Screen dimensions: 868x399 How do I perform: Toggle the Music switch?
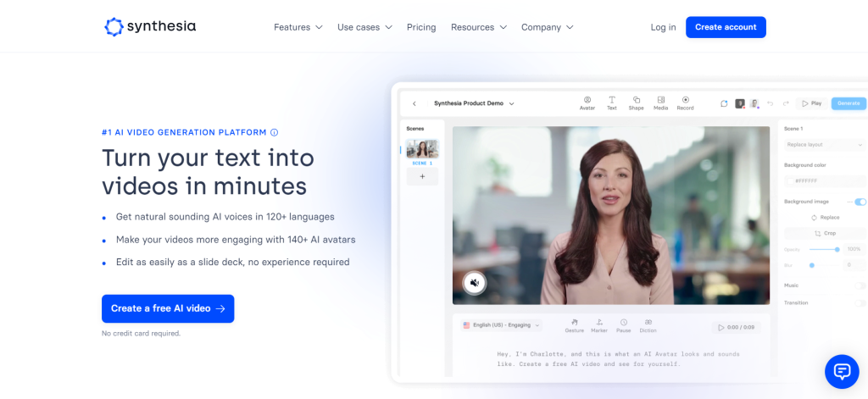point(860,285)
